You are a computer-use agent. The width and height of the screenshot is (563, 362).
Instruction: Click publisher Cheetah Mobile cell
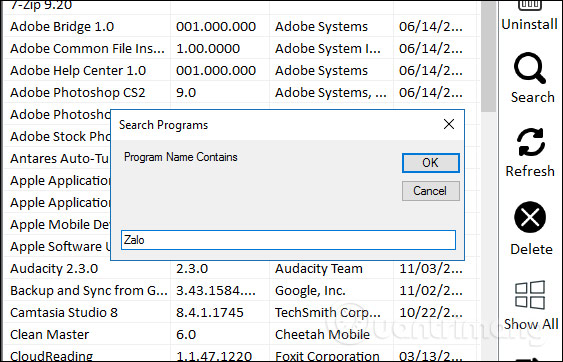tap(322, 334)
